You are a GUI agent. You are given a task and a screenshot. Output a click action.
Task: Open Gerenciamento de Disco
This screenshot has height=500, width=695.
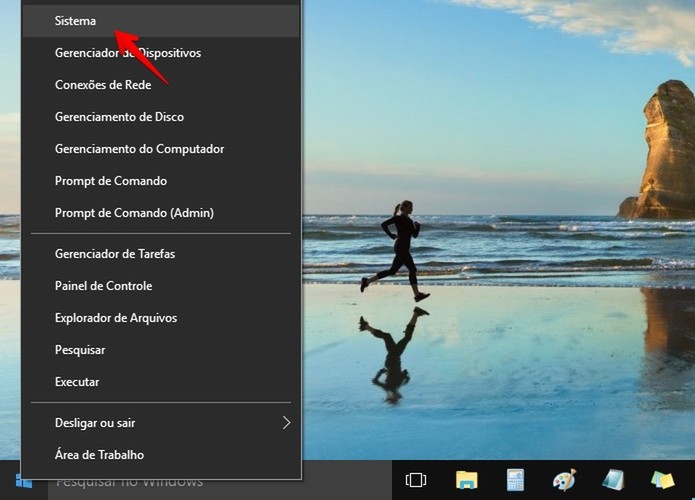(161, 117)
